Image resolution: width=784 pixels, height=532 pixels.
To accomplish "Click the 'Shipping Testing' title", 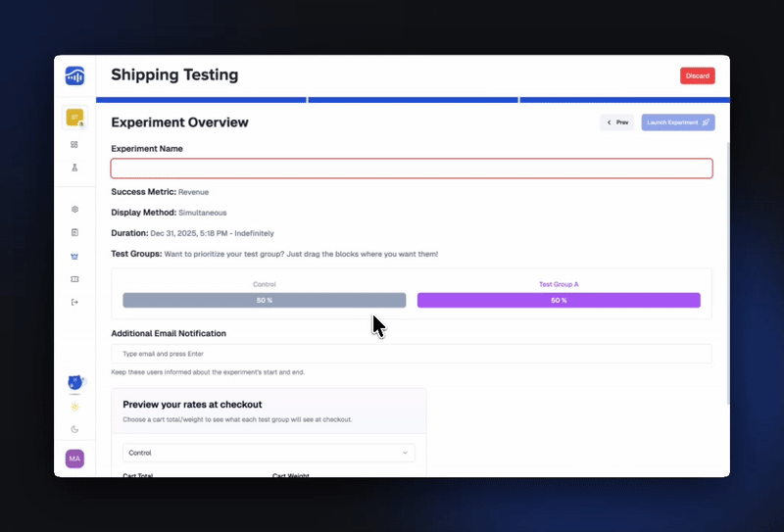I will click(x=174, y=75).
